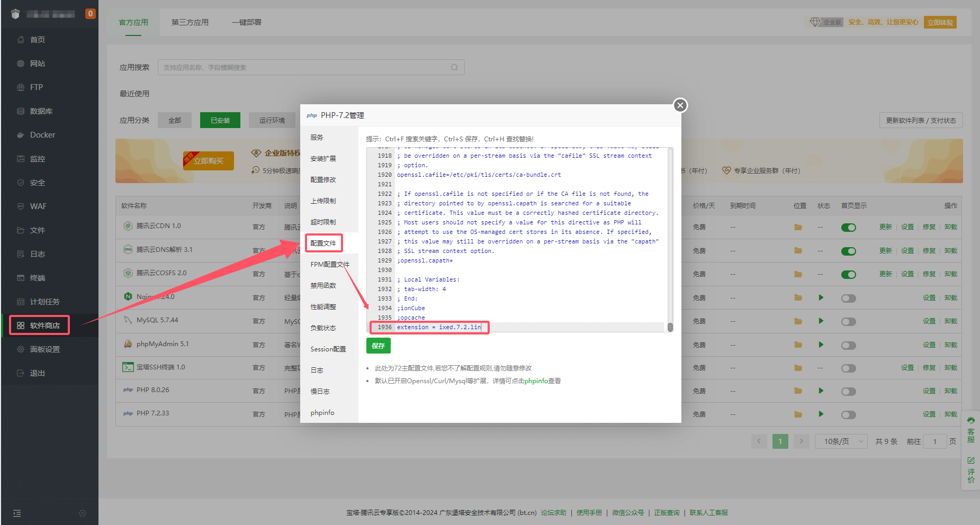
Task: Open the 安全 shield icon
Action: point(21,183)
